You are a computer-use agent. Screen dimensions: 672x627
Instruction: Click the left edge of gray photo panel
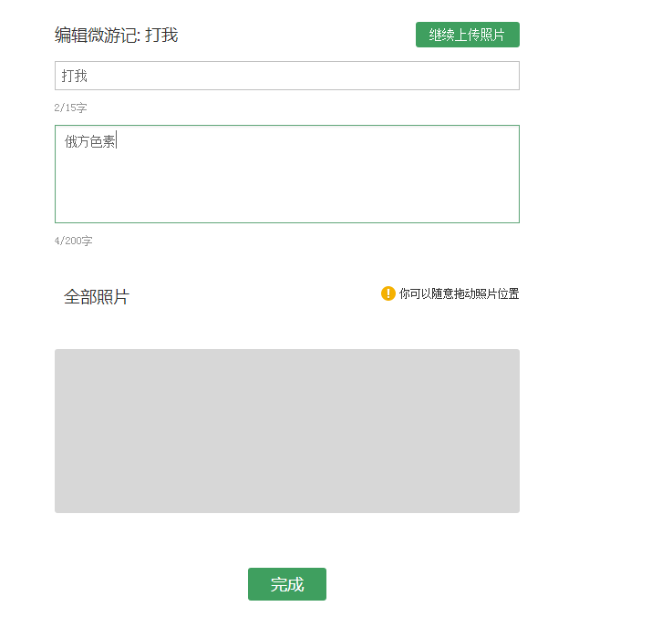click(x=60, y=430)
